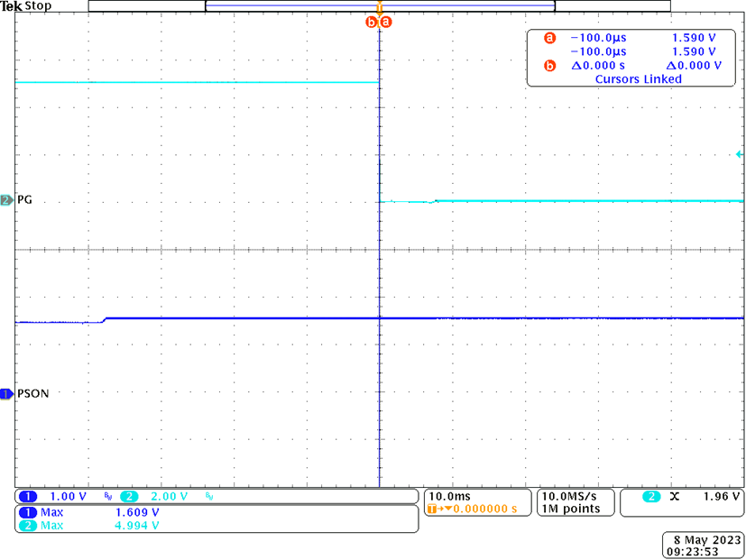Click the date and time readout
Viewport: 746px width, 560px height.
[x=704, y=546]
